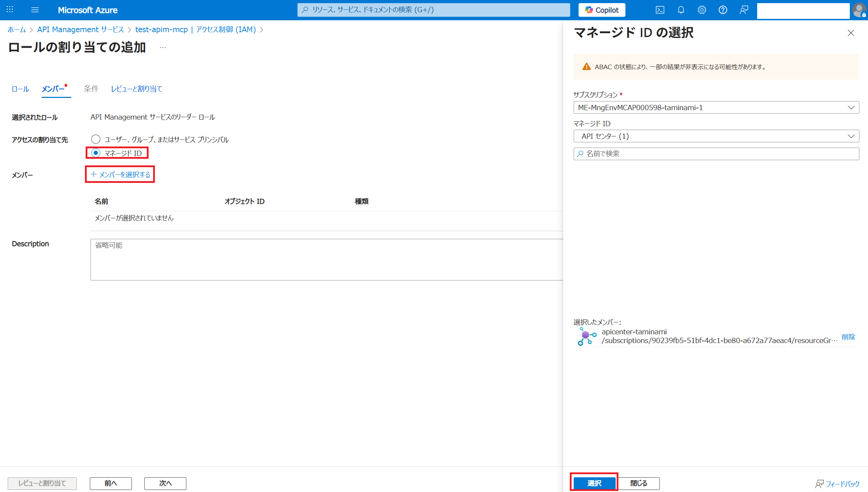Viewport: 868px width, 492px height.
Task: Switch to the レビューと割り当て tab
Action: pyautogui.click(x=137, y=89)
